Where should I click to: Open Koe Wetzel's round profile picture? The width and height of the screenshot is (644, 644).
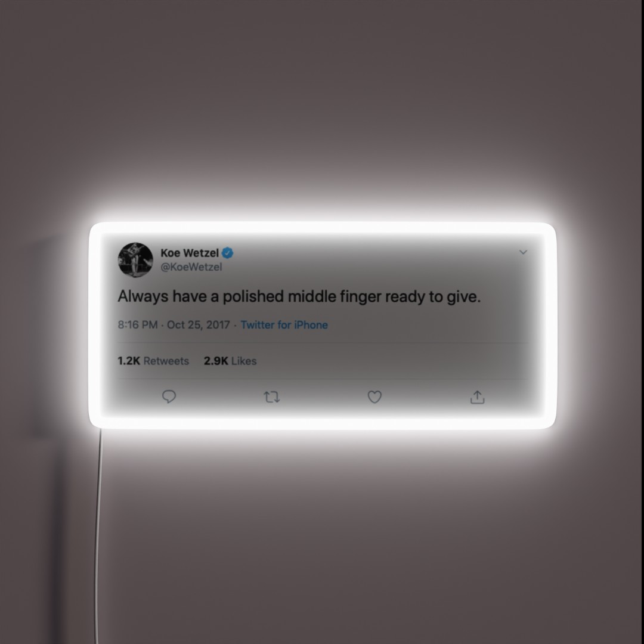135,259
